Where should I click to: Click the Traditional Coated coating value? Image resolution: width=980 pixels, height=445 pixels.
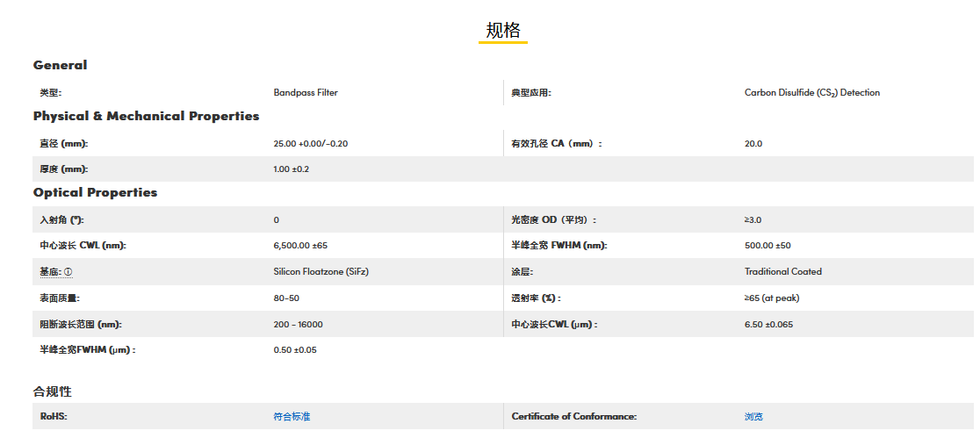782,272
